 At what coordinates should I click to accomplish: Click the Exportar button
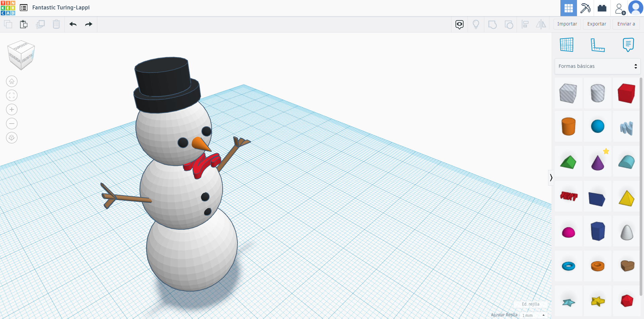pyautogui.click(x=597, y=24)
